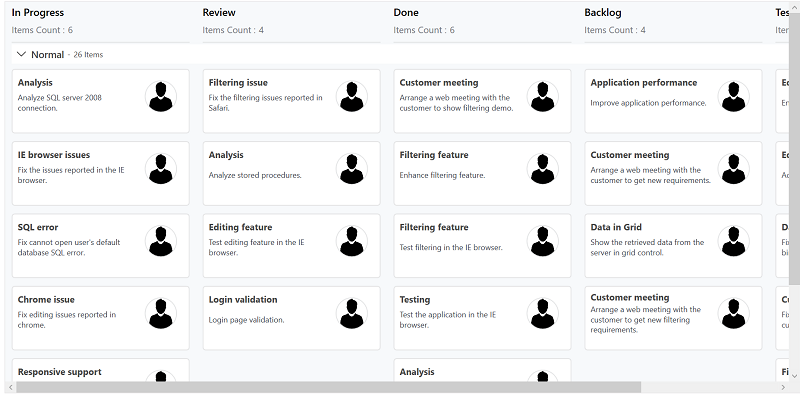Click 'Improve application performance.' description
Viewport: 800px width, 406px height.
[648, 103]
